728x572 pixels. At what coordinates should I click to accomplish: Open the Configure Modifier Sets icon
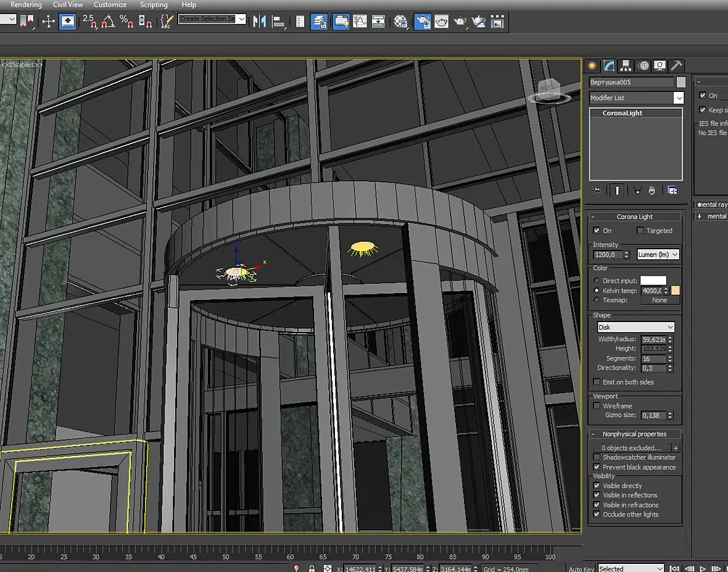tap(672, 191)
